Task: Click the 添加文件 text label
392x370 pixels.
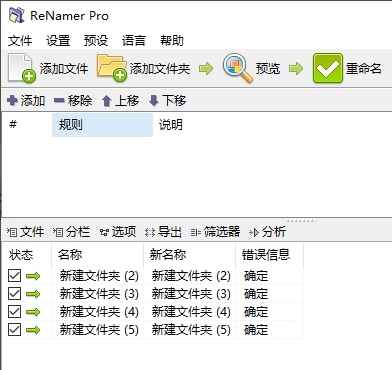Action: (x=64, y=69)
